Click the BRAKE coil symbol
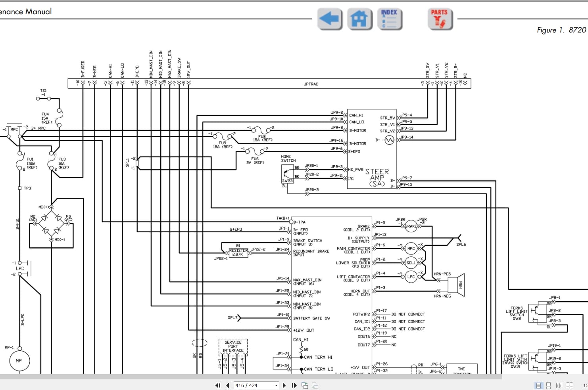Screen dimensions: 588x390 click(411, 226)
